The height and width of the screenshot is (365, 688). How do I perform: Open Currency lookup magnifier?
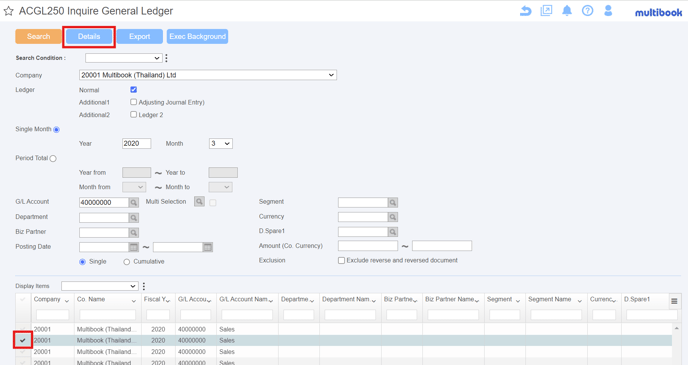[x=393, y=217]
